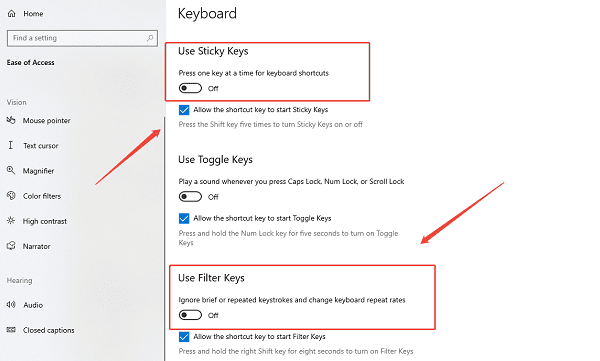Viewport: 600px width, 361px height.
Task: Click 'Press one key at a time' description
Action: pyautogui.click(x=254, y=73)
